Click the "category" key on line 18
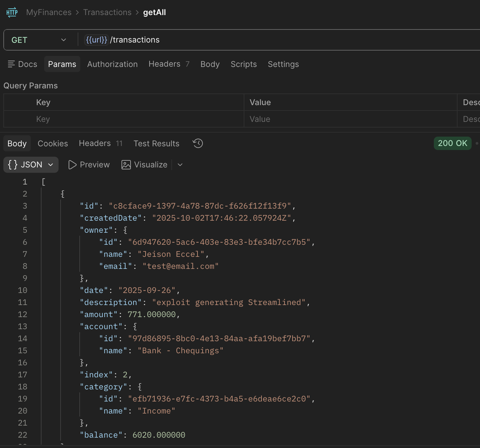Viewport: 480px width, 448px height. 104,387
